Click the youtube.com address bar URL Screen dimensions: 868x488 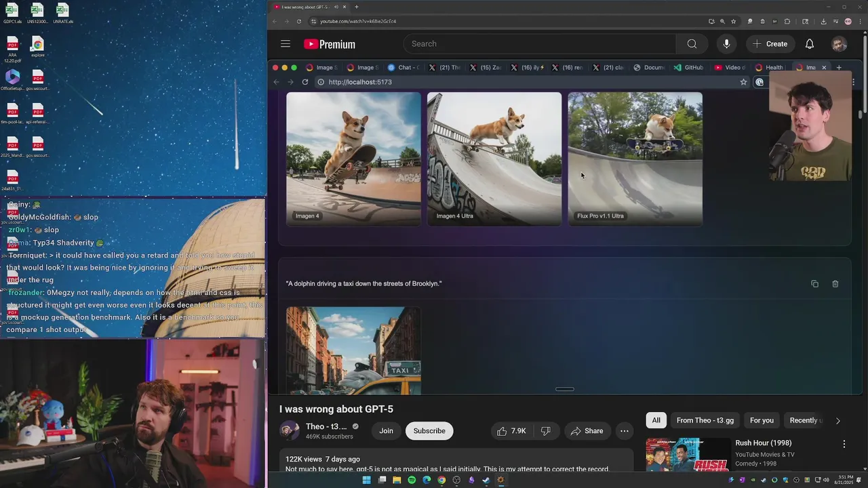(x=358, y=21)
